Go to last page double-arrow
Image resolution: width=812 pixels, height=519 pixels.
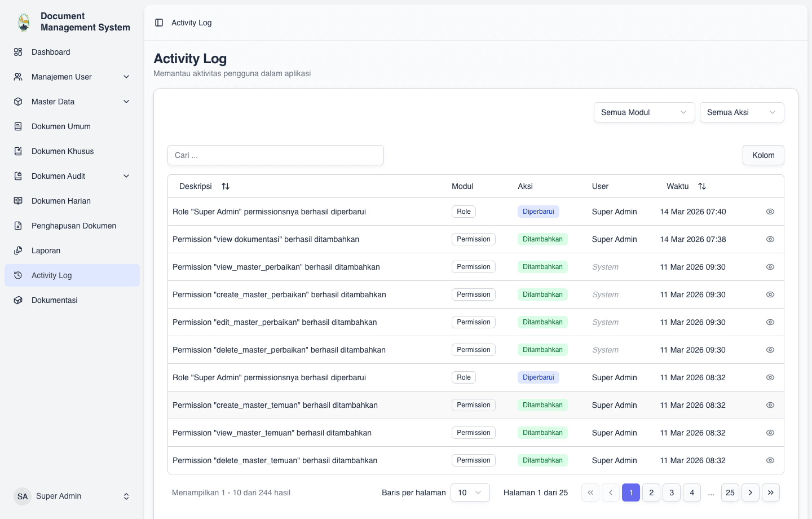pos(771,492)
